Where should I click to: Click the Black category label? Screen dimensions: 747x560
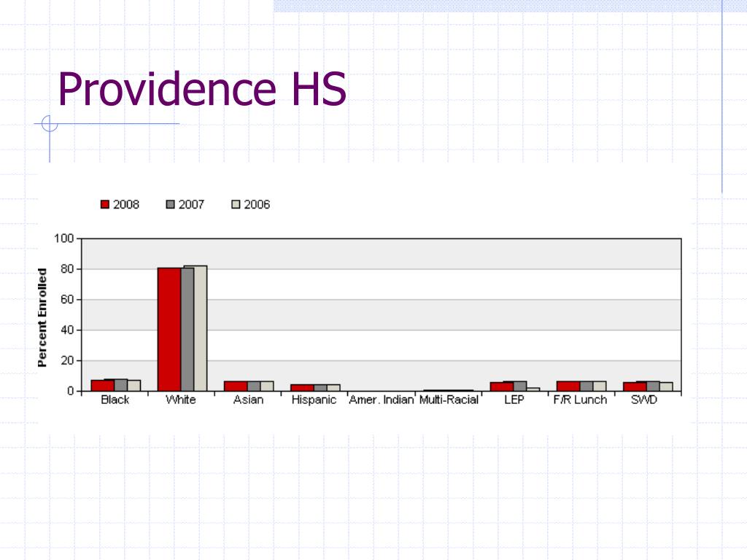pyautogui.click(x=115, y=400)
